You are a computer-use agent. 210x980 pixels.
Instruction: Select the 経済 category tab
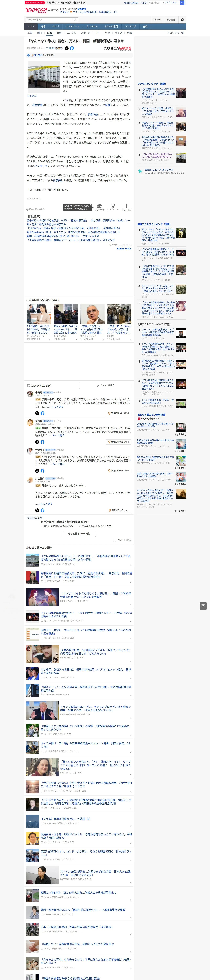[x=59, y=33]
